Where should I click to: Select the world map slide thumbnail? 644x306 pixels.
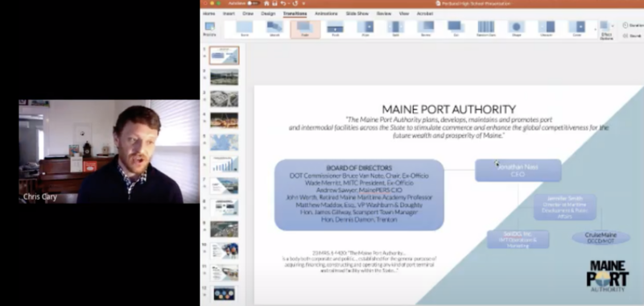[224, 142]
